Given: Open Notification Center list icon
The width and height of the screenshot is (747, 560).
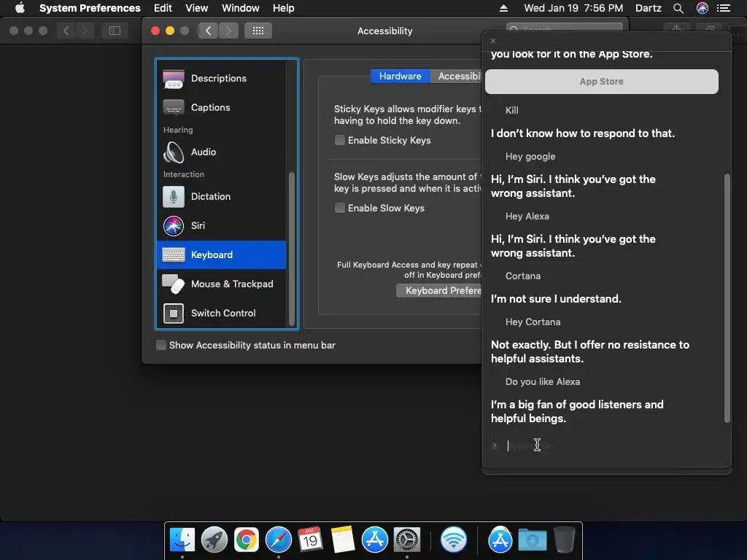Looking at the screenshot, I should pyautogui.click(x=724, y=8).
